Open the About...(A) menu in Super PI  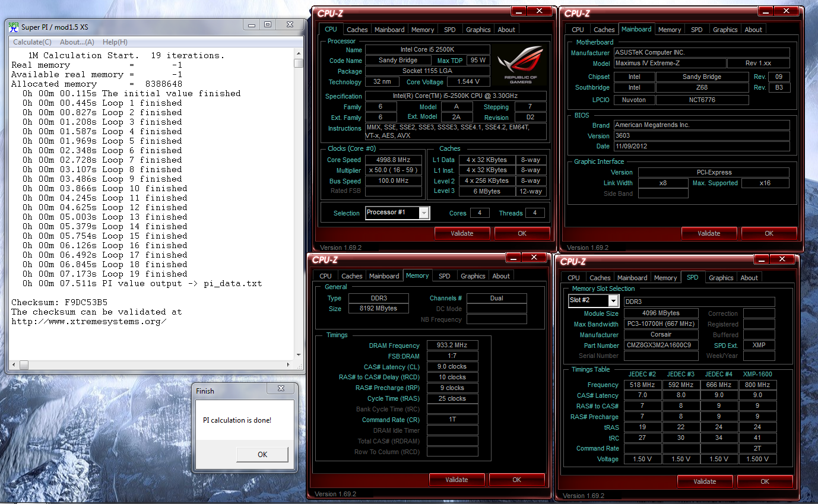(x=77, y=42)
